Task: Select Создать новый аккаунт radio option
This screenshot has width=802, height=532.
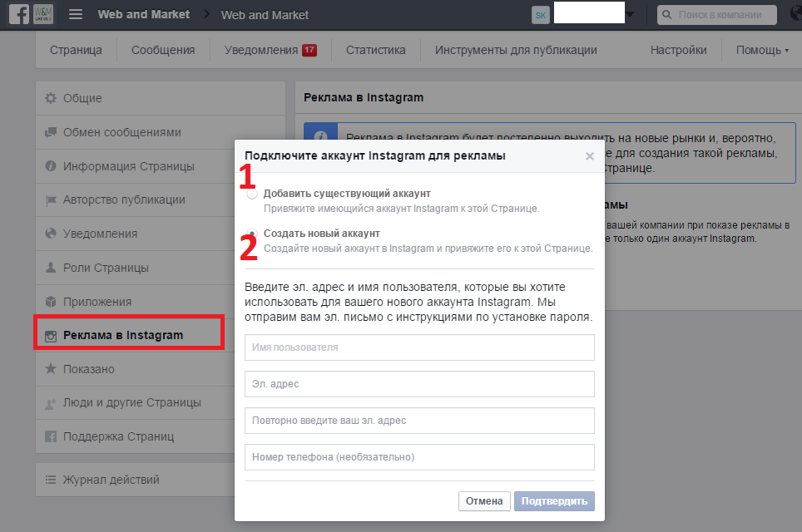Action: point(251,234)
